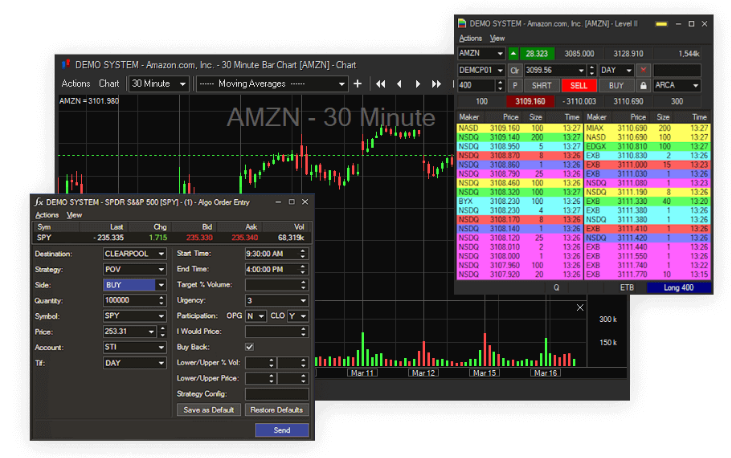Click the Quantity field showing 100000
This screenshot has height=458, width=731.
(129, 299)
